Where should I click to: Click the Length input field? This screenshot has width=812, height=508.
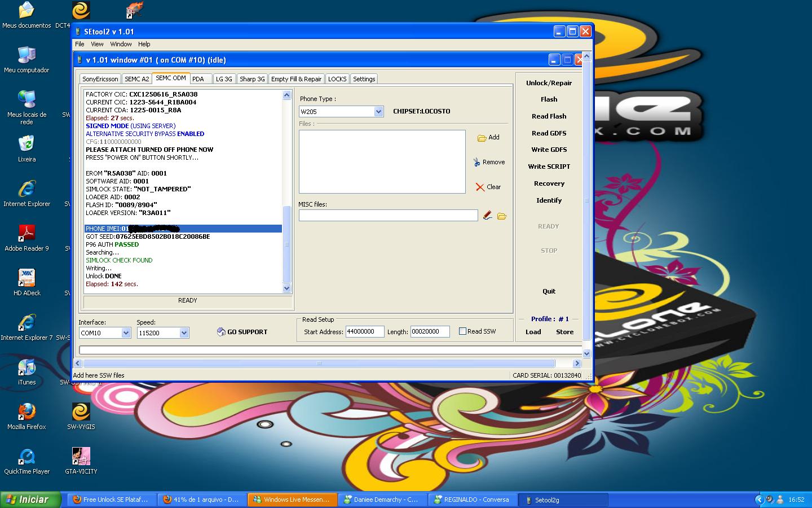click(x=430, y=332)
